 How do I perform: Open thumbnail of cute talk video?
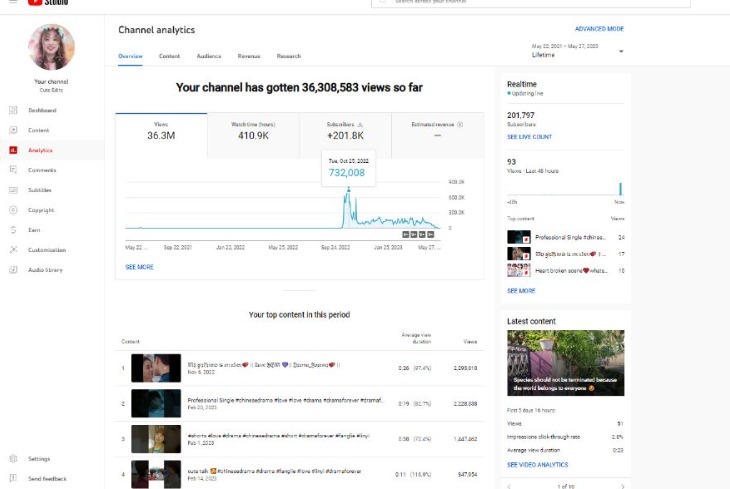pyautogui.click(x=156, y=474)
